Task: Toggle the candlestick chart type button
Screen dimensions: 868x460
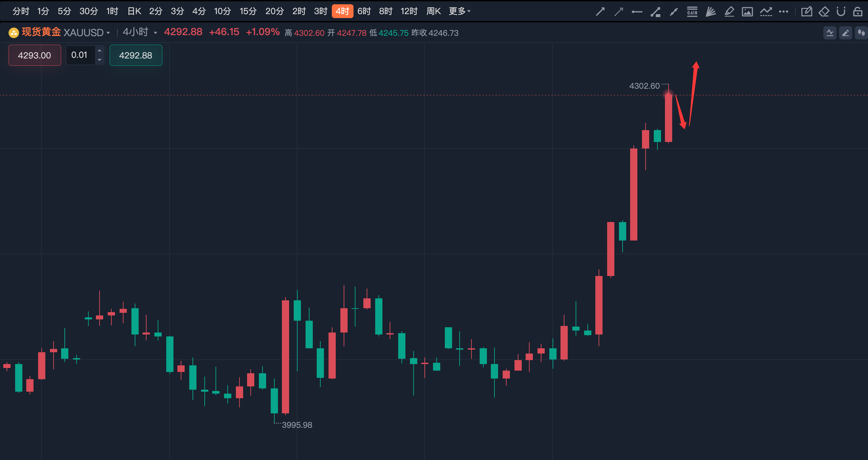Action: 861,33
